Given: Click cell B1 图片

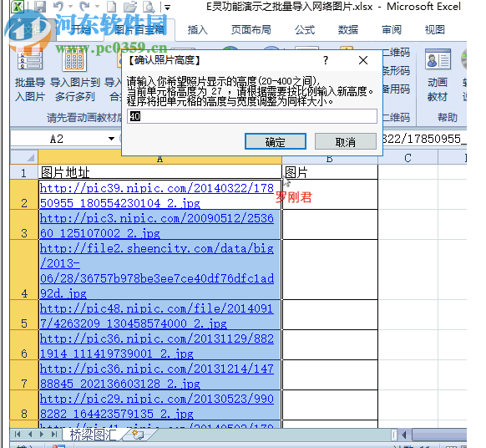Looking at the screenshot, I should point(330,172).
